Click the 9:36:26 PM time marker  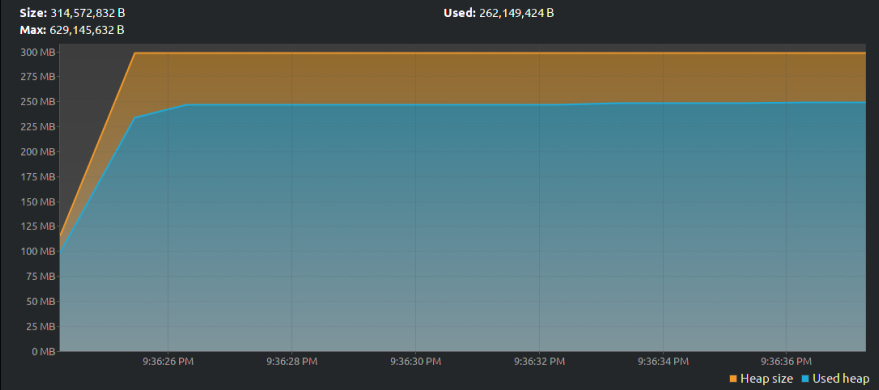(168, 361)
